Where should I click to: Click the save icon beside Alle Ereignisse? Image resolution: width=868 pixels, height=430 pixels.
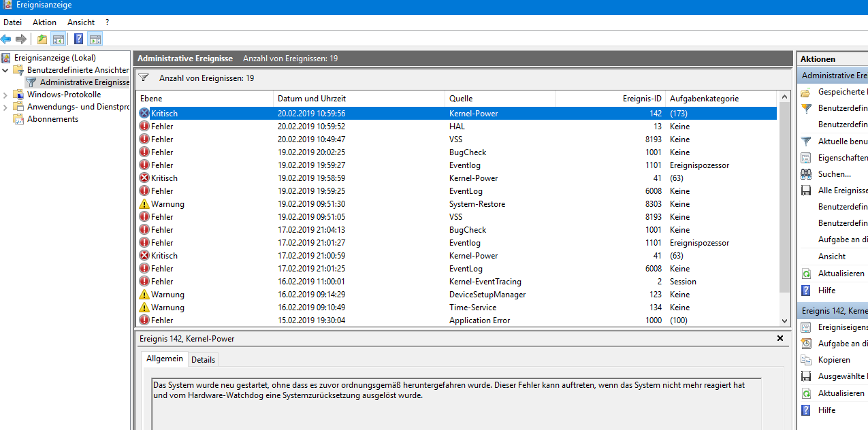pos(806,191)
